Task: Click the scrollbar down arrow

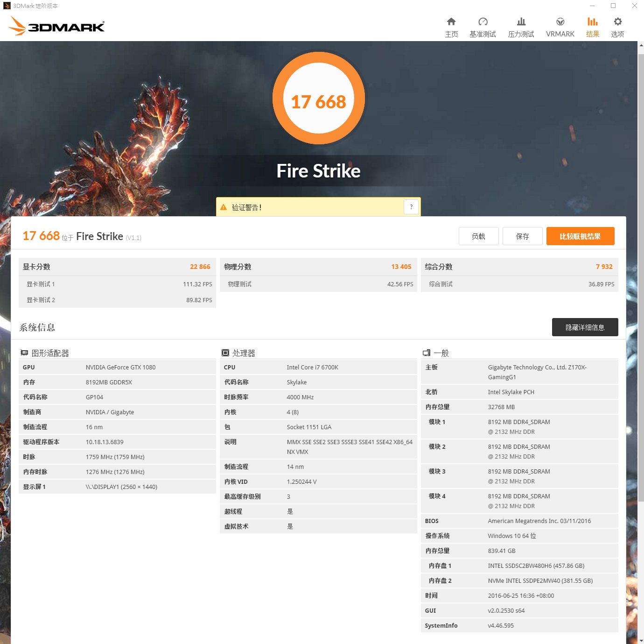Action: [x=641, y=640]
